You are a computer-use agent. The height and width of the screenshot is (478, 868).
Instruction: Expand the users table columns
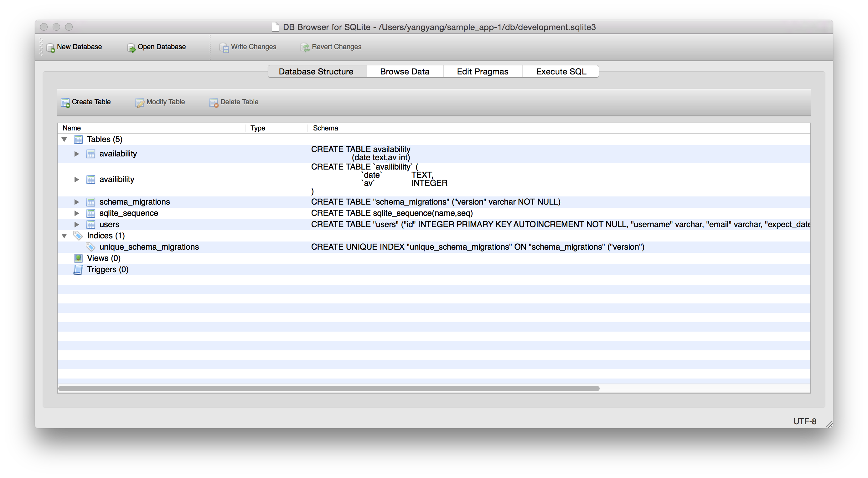point(77,225)
